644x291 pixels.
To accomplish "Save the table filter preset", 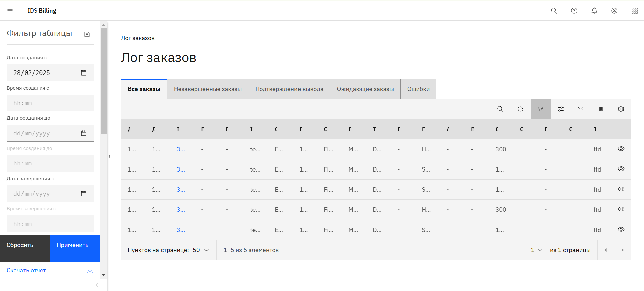I will click(87, 34).
